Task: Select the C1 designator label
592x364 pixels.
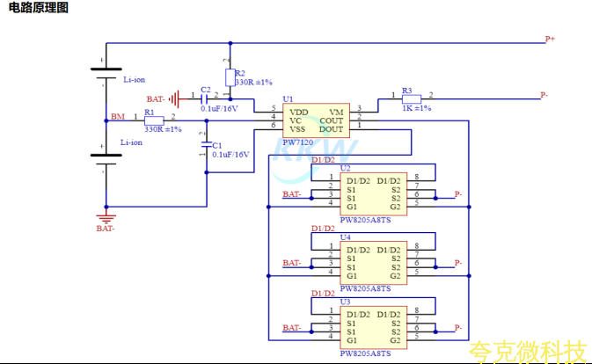Action: coord(217,146)
